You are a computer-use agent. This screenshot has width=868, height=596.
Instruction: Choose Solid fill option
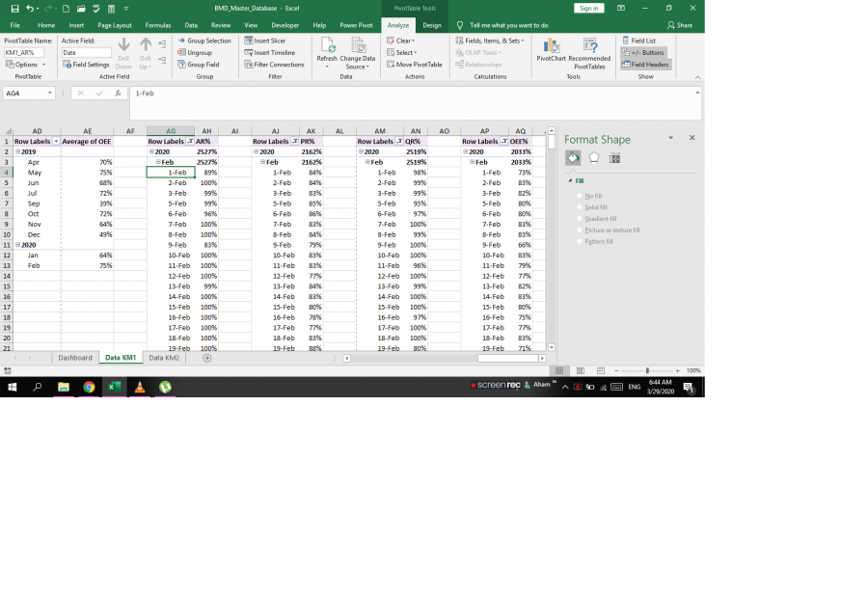(592, 207)
